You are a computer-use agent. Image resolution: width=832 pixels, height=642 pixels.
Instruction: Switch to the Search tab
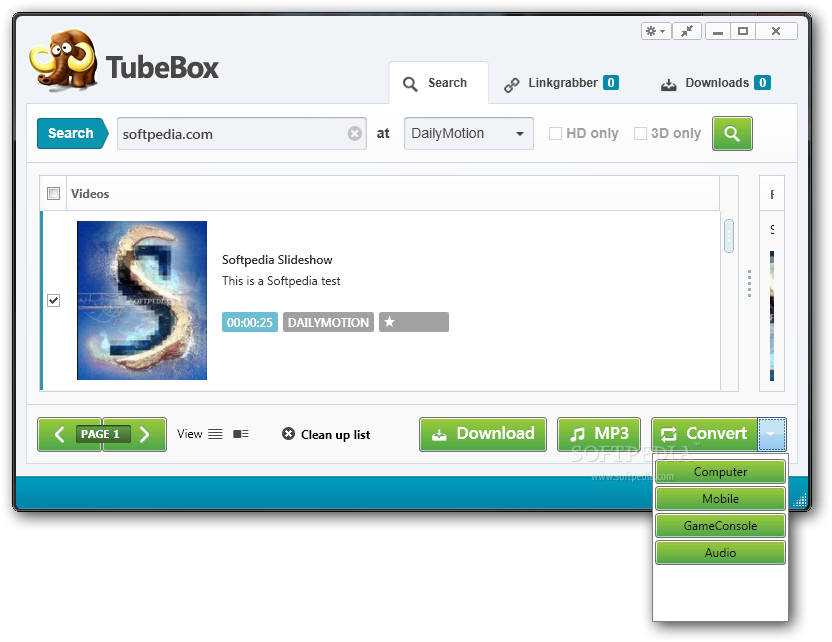coord(438,83)
